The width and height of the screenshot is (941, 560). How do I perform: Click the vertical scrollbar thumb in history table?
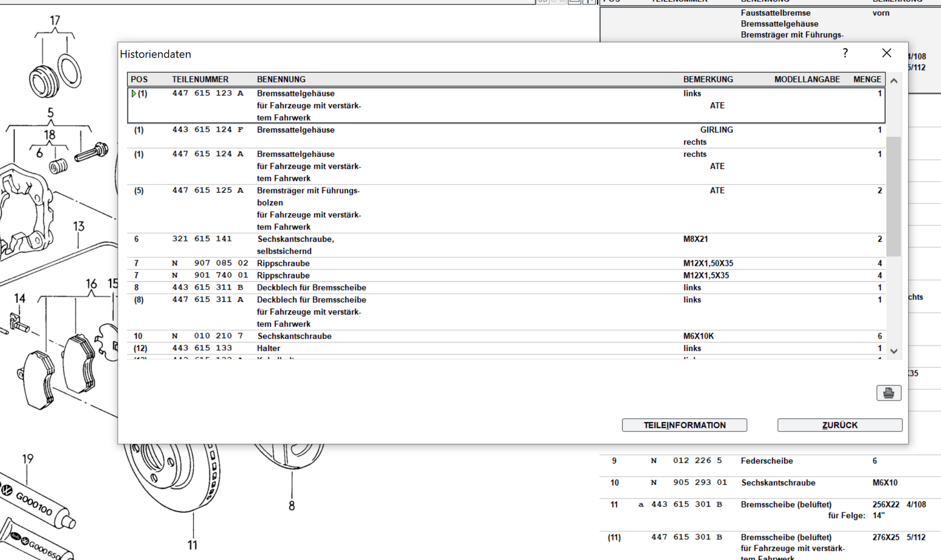(893, 197)
